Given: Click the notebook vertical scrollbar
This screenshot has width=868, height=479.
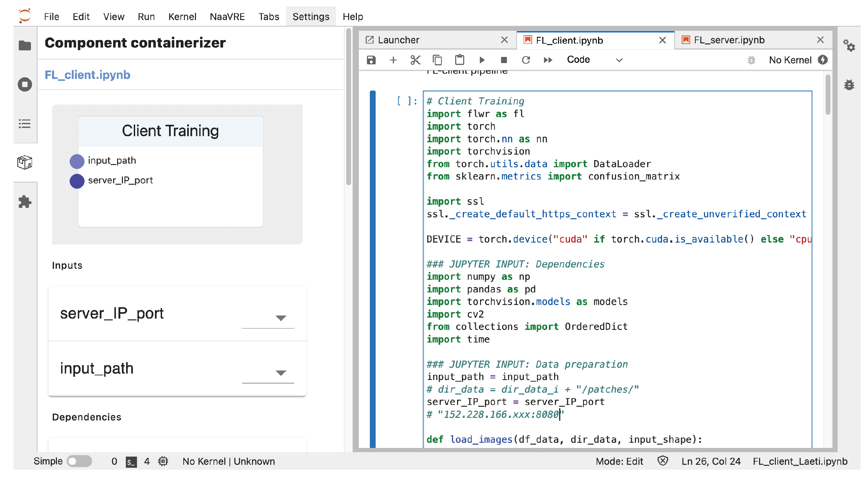Looking at the screenshot, I should 828,95.
